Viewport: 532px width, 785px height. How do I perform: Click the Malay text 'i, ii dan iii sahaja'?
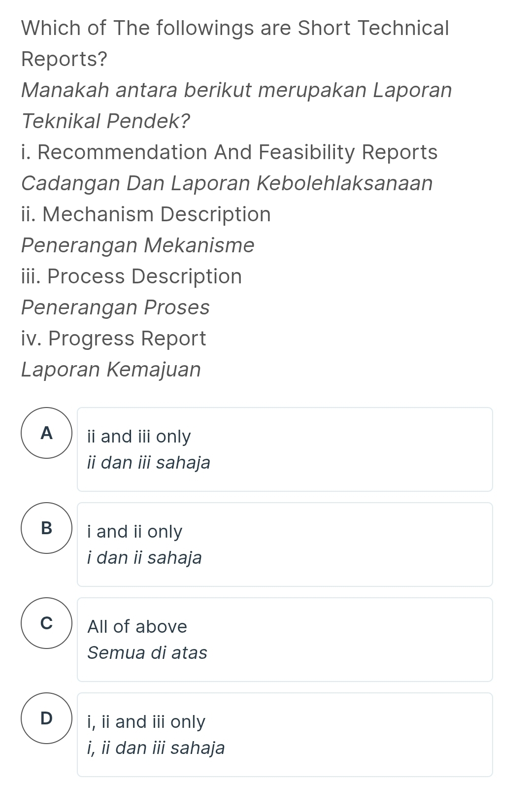[156, 748]
